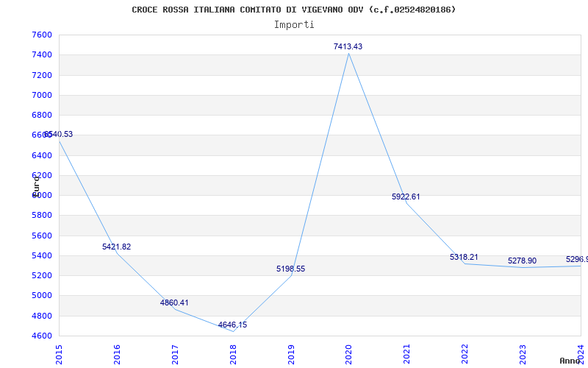Click the 5400 y-axis value

click(x=42, y=255)
